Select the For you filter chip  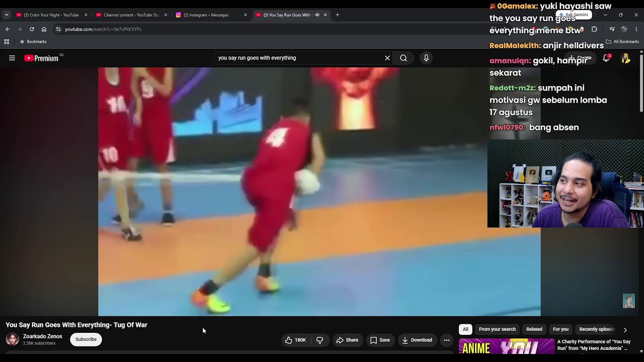tap(560, 329)
